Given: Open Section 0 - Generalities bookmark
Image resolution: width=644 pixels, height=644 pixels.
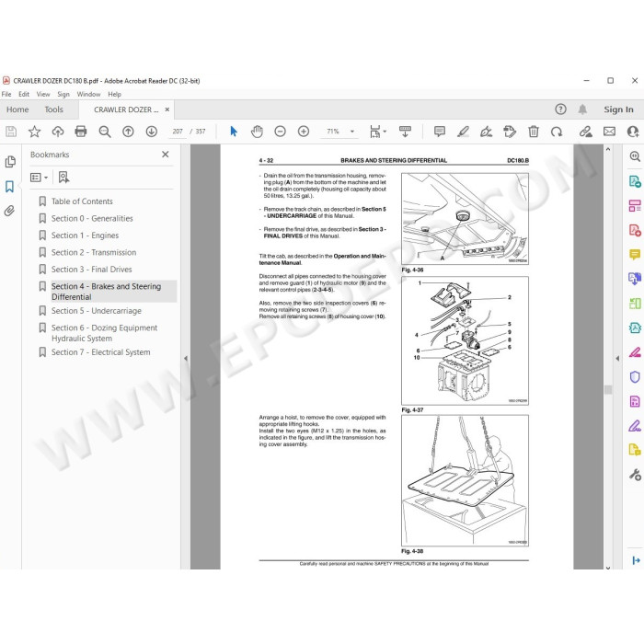Looking at the screenshot, I should 92,219.
